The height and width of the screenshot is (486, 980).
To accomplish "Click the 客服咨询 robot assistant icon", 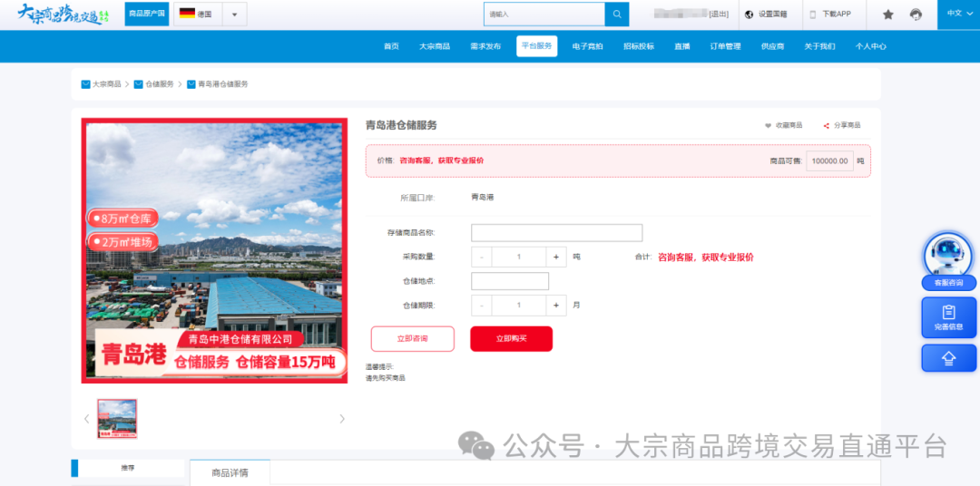I will [948, 256].
